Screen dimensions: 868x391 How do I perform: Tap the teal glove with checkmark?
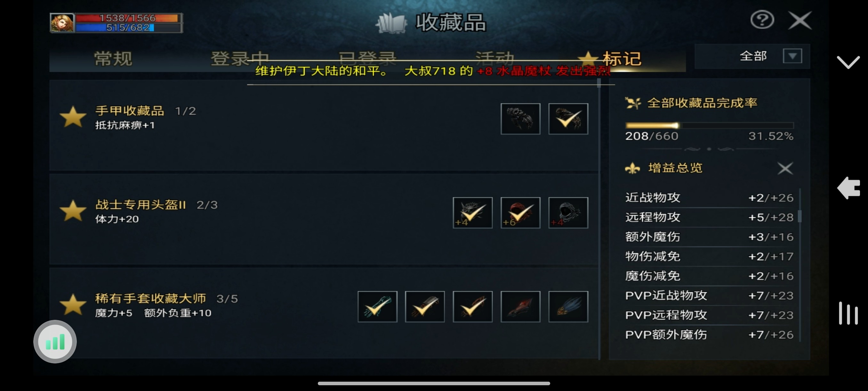tap(377, 307)
